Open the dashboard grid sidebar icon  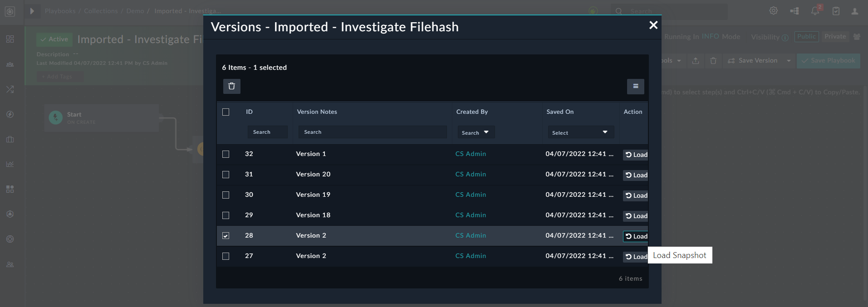pyautogui.click(x=10, y=39)
